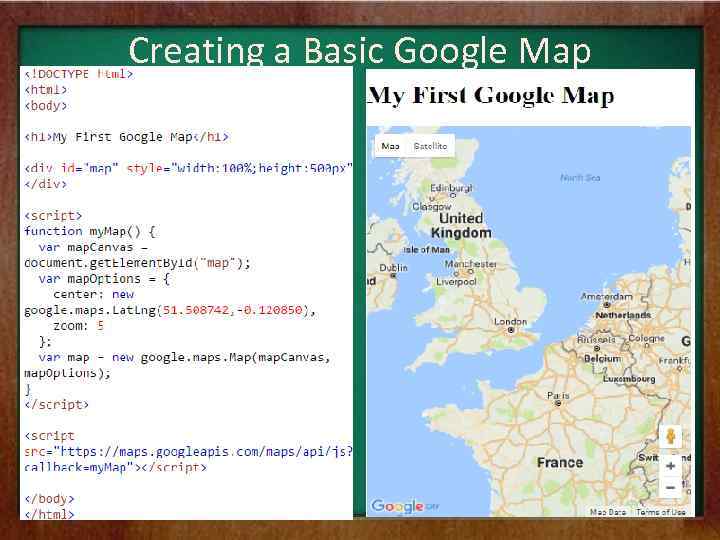Click the 'My First Google Map' heading
The width and height of the screenshot is (720, 540).
coord(491,96)
